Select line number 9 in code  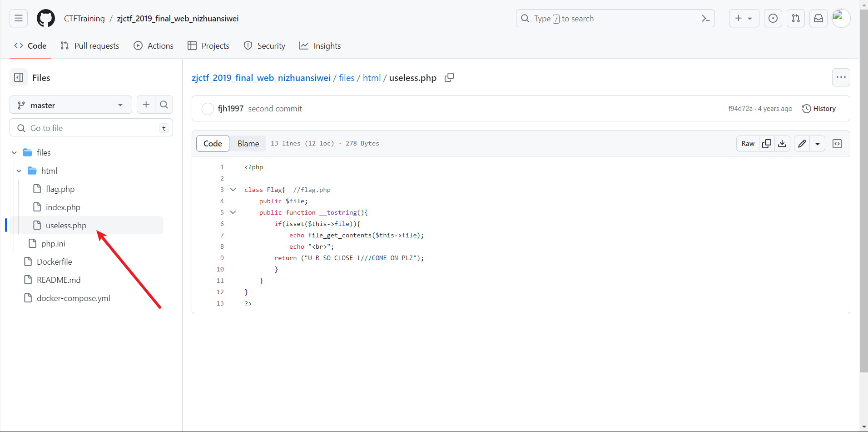(222, 258)
